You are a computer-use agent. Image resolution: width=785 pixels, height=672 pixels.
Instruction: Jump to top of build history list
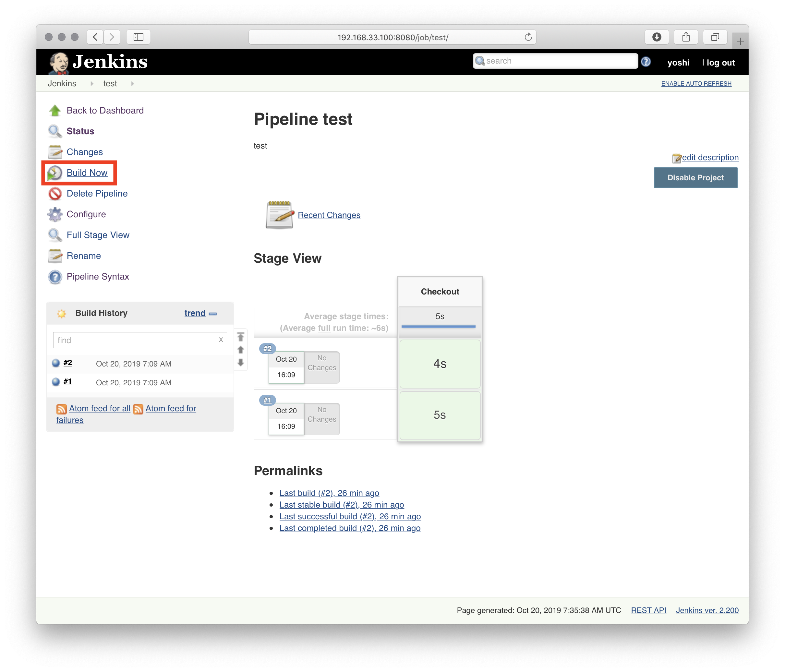point(241,336)
